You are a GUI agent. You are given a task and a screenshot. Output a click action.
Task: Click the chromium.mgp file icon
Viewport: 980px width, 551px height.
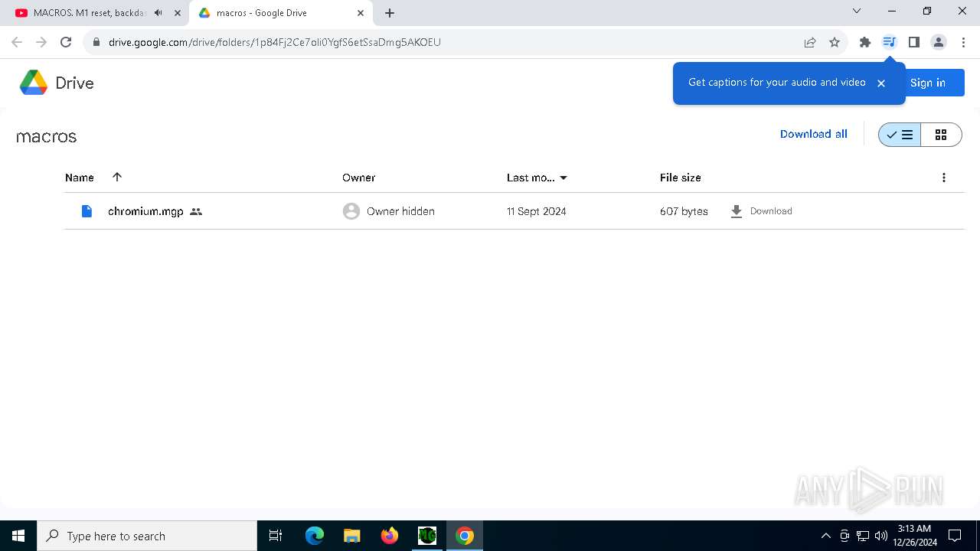87,211
